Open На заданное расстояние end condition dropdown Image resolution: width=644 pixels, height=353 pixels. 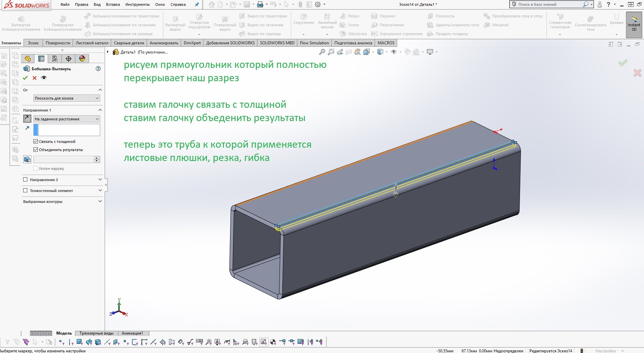click(x=67, y=119)
